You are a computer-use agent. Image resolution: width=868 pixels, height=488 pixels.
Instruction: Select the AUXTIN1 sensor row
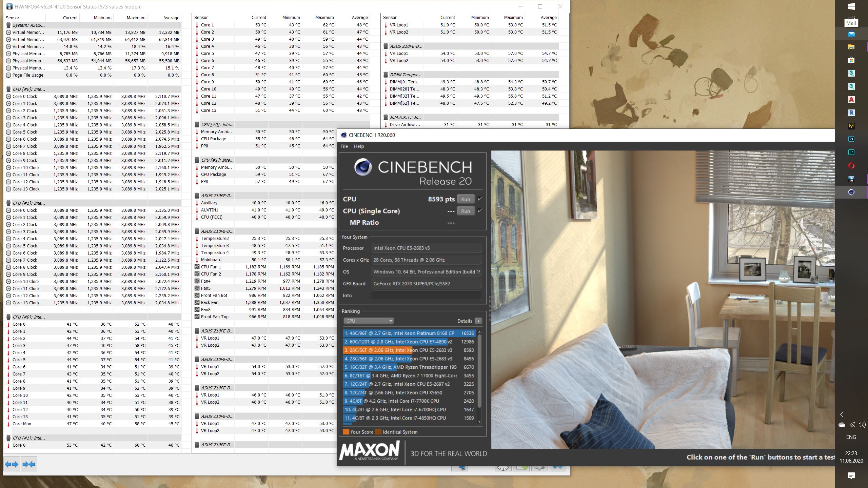265,210
